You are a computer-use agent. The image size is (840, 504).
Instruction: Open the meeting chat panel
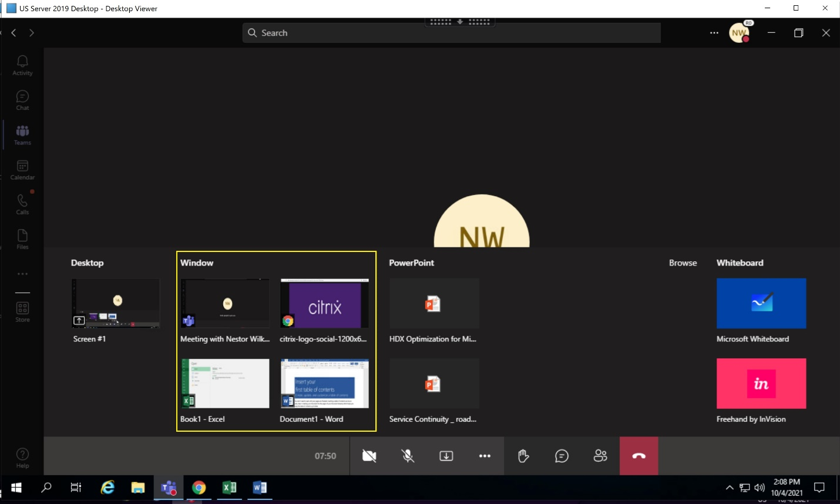coord(562,456)
